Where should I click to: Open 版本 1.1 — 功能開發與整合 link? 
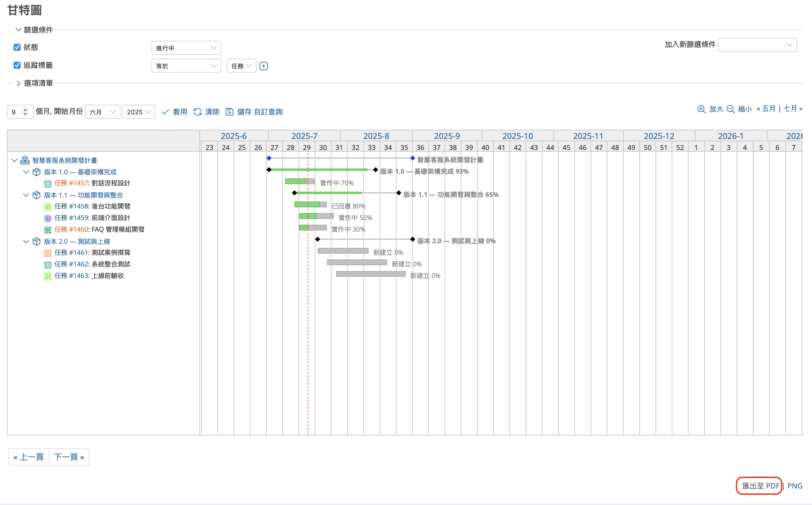click(83, 195)
